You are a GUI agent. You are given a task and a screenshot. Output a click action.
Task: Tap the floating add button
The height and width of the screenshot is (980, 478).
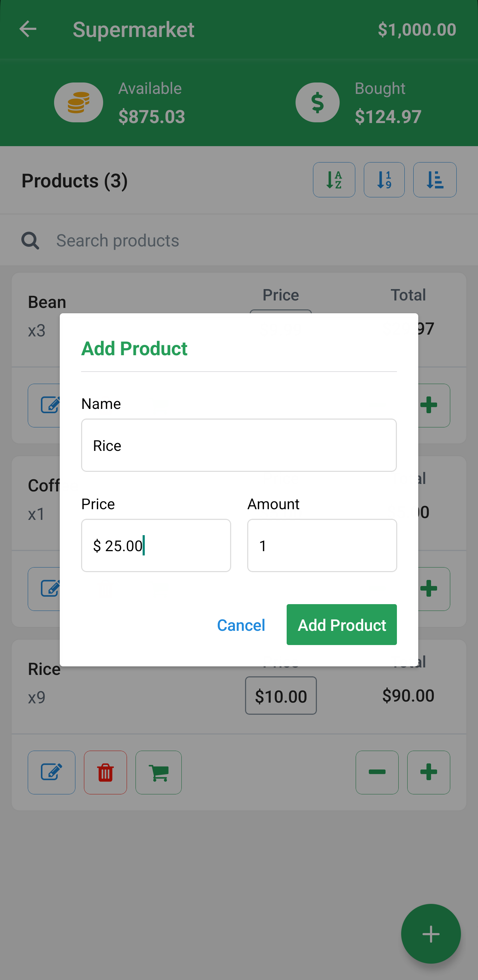430,933
